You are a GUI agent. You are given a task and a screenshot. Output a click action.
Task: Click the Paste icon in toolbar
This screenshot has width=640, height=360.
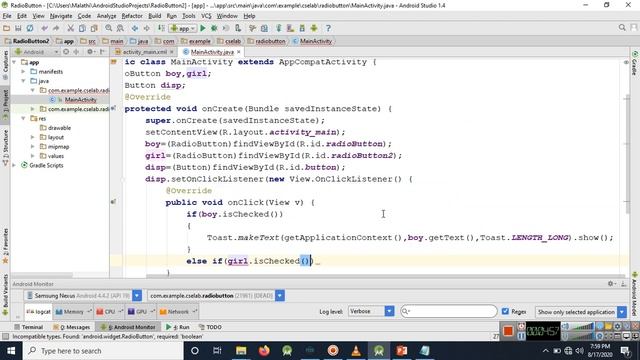[94, 28]
